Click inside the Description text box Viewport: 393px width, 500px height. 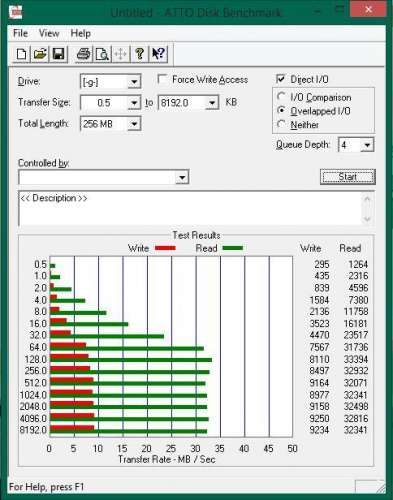pos(190,209)
